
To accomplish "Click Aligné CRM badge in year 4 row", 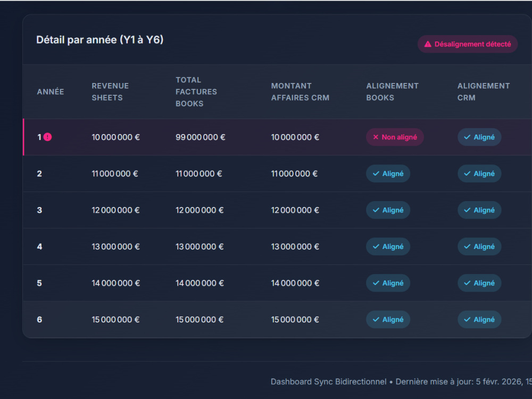I will [479, 247].
